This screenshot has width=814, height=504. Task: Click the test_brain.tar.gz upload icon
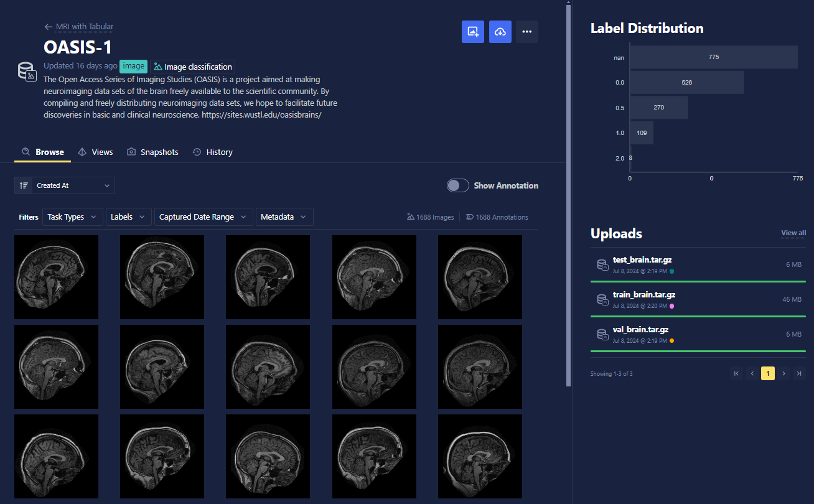[602, 265]
